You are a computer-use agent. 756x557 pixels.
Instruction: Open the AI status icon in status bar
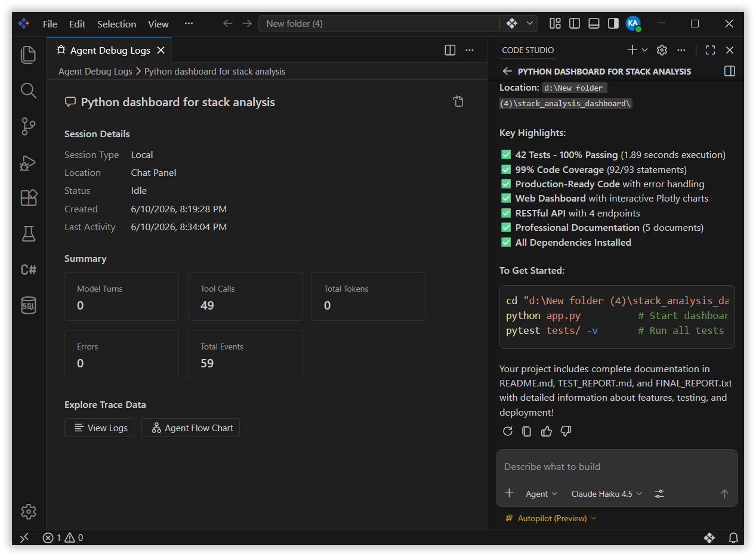(709, 538)
